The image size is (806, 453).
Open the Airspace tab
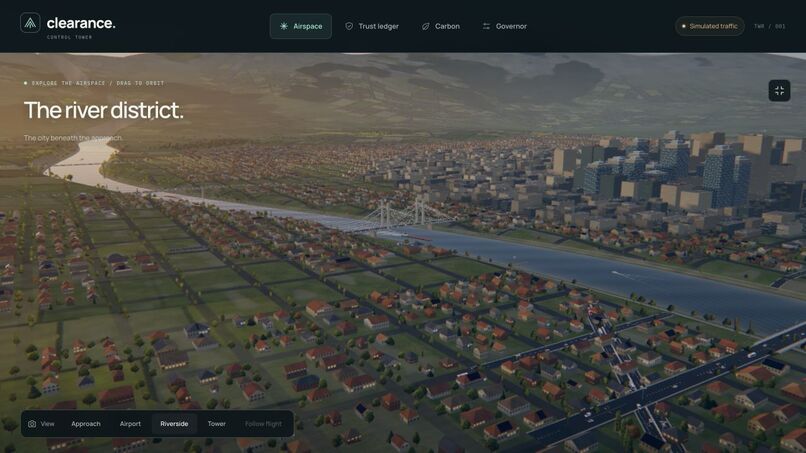pos(301,26)
